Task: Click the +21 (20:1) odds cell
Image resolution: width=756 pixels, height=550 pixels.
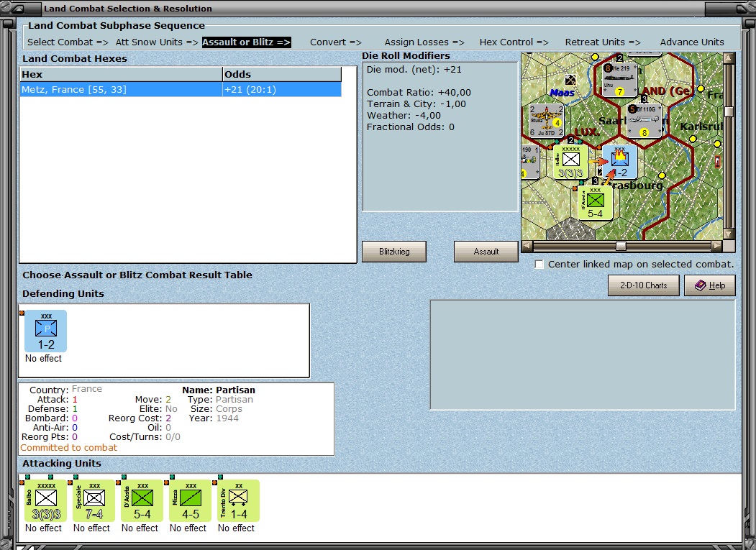Action: tap(281, 90)
